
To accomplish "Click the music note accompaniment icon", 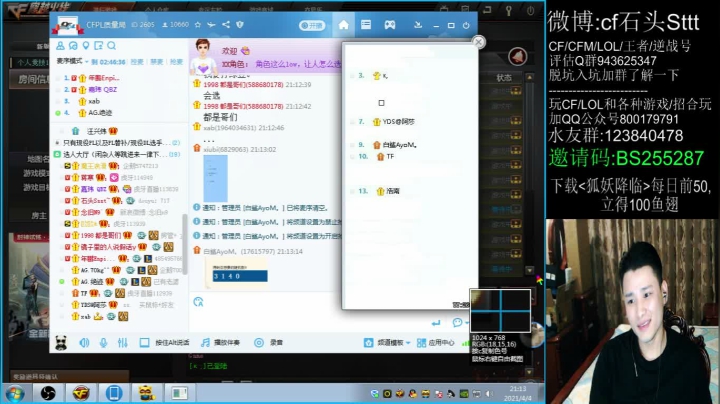I will [x=205, y=342].
